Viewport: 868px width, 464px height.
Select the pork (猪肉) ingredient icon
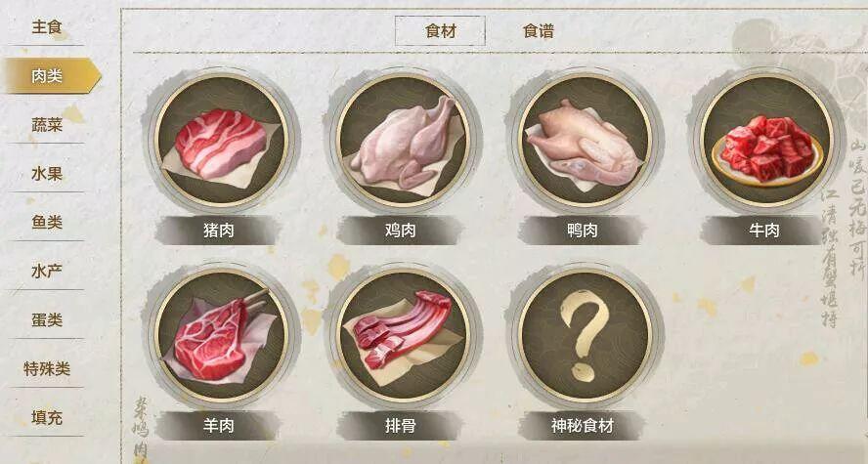click(221, 141)
